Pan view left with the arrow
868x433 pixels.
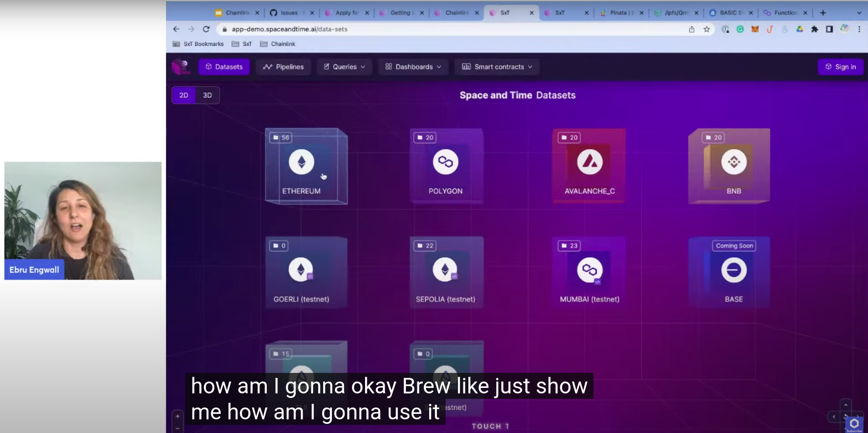pyautogui.click(x=834, y=417)
